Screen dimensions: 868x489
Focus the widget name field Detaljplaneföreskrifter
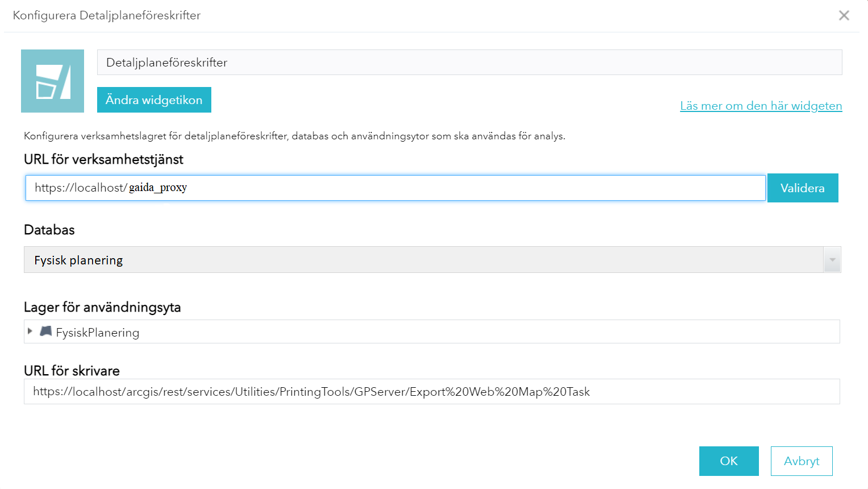coord(469,63)
